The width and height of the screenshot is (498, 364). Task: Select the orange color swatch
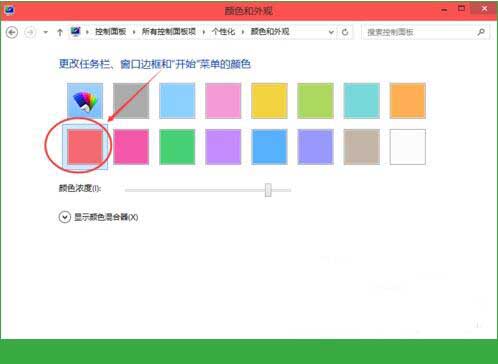(407, 101)
